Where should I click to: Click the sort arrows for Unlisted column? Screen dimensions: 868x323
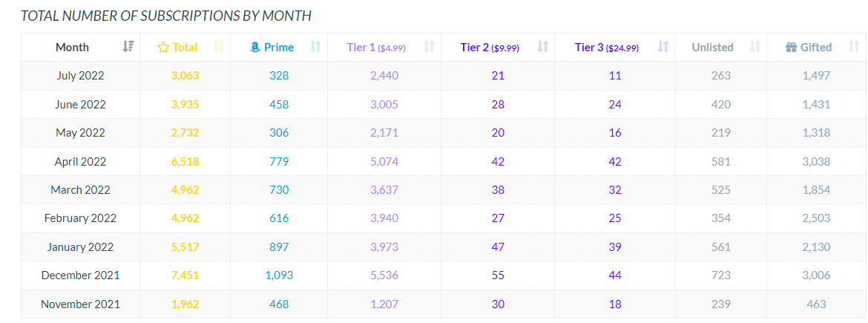click(755, 47)
